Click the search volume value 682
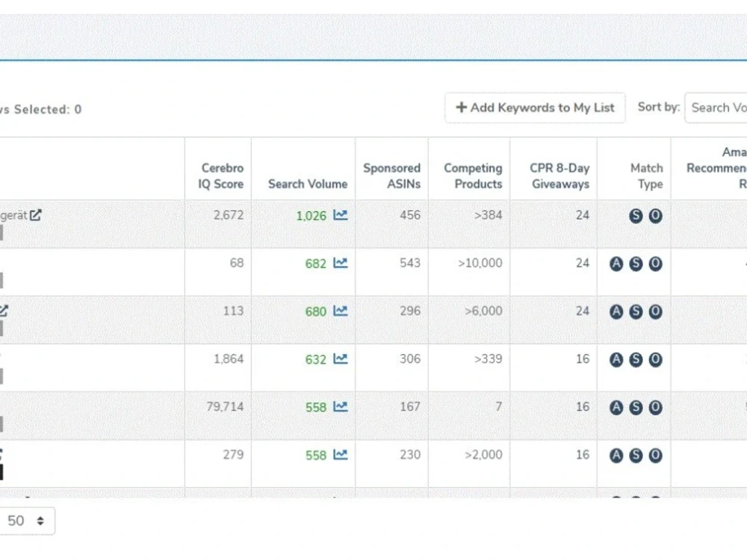 point(315,264)
